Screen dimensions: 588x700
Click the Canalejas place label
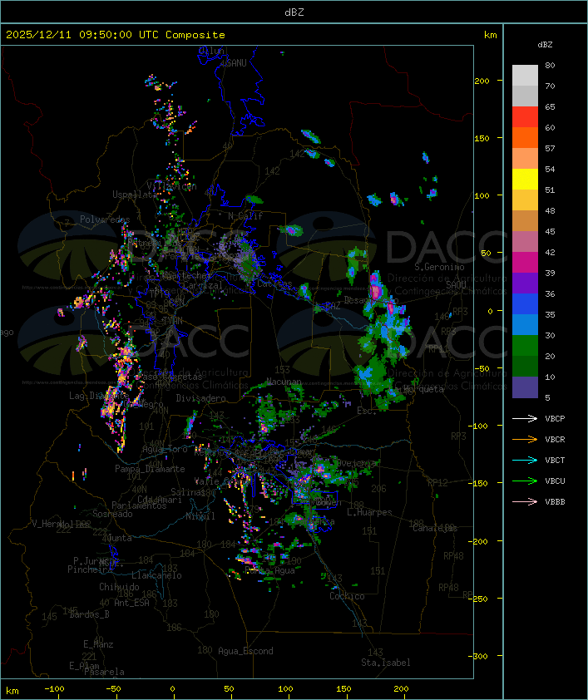click(x=435, y=528)
